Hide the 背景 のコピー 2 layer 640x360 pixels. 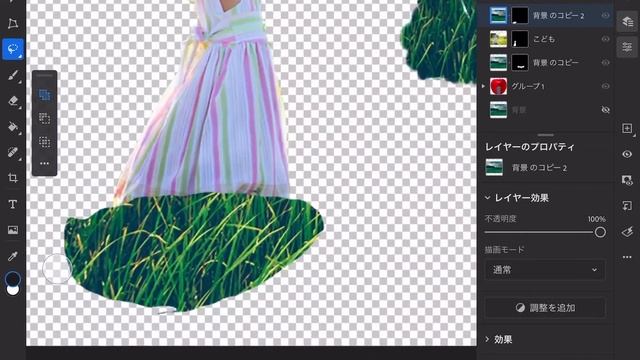click(x=605, y=16)
